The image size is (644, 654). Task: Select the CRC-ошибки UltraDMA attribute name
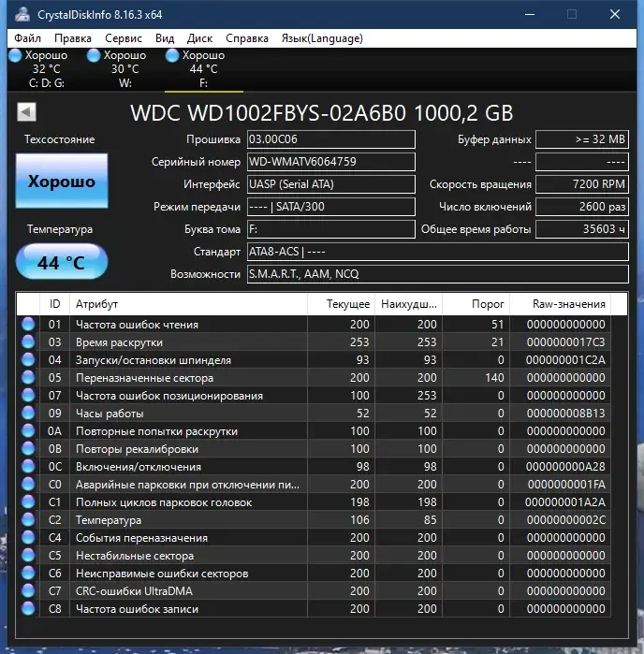[134, 591]
